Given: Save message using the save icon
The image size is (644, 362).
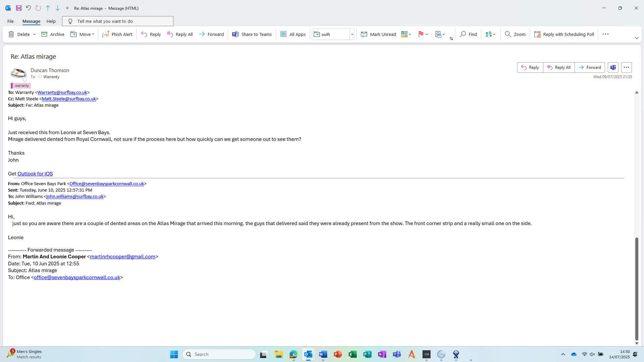Looking at the screenshot, I should pyautogui.click(x=19, y=8).
